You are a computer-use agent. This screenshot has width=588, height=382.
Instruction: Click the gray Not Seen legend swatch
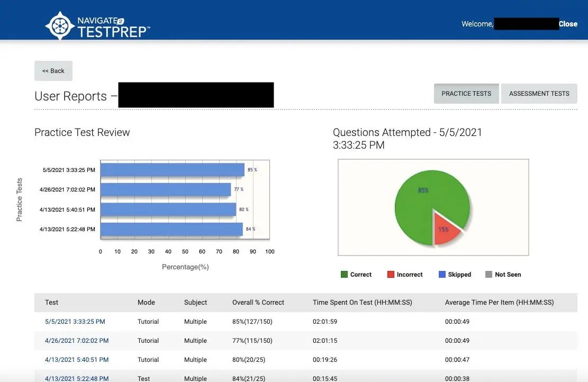coord(489,275)
